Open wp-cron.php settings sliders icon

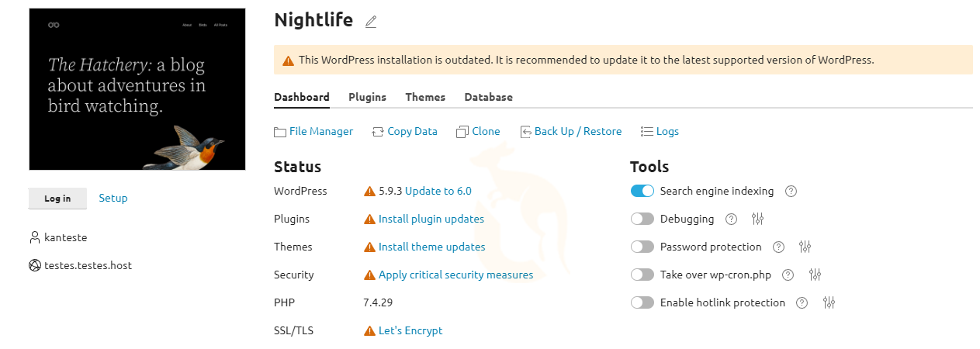[x=815, y=275]
